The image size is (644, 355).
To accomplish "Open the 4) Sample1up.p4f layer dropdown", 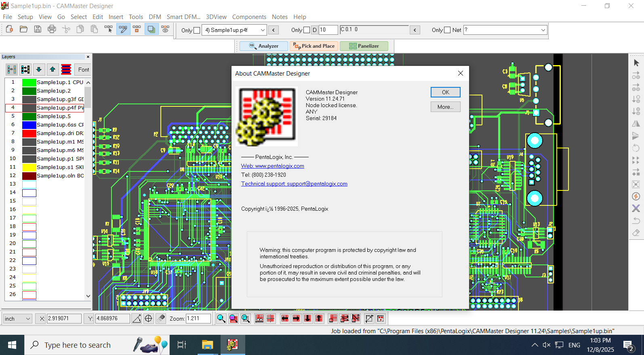I will pos(262,30).
